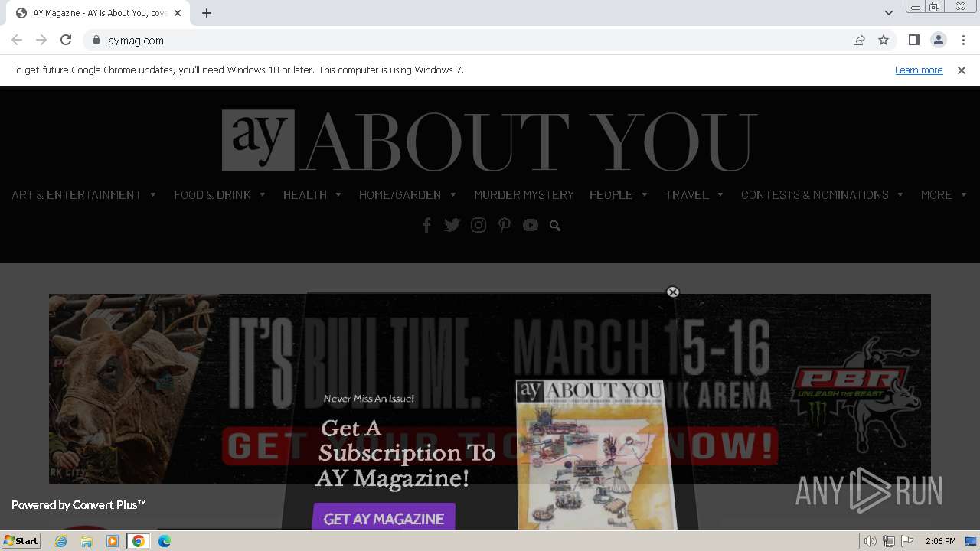This screenshot has width=980, height=551.
Task: Open File Explorer from taskbar
Action: 87,541
